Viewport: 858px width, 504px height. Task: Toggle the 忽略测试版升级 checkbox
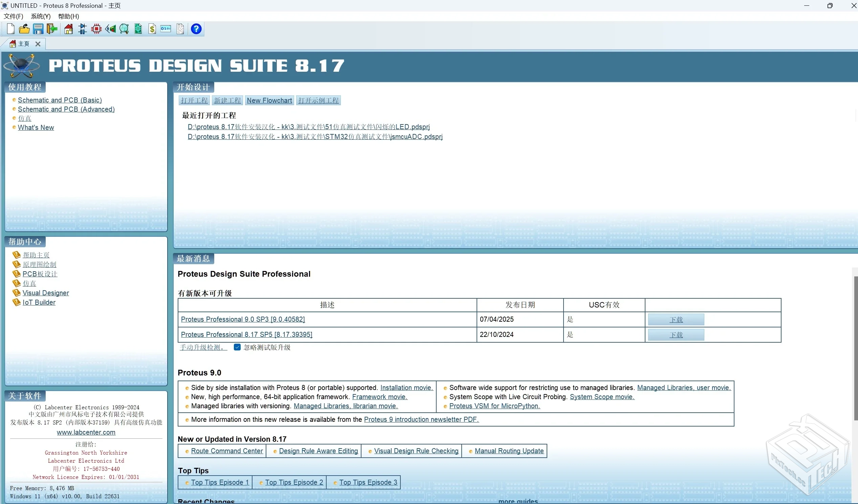(x=237, y=347)
